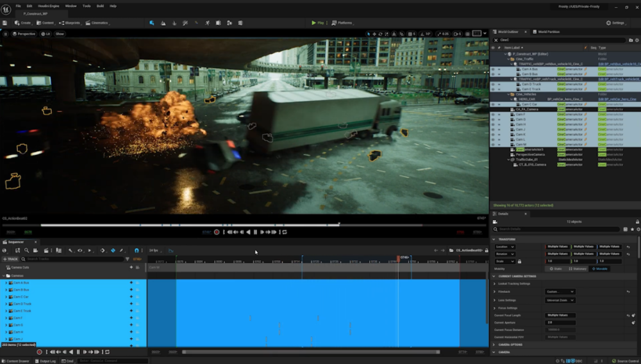Select the Movable mobility option
Viewport: 641px width, 364px height.
pos(599,269)
